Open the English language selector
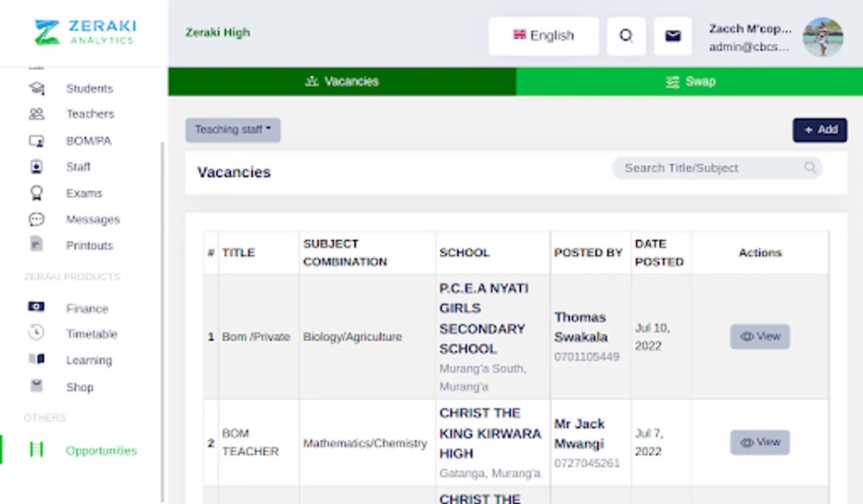This screenshot has height=504, width=863. 544,36
